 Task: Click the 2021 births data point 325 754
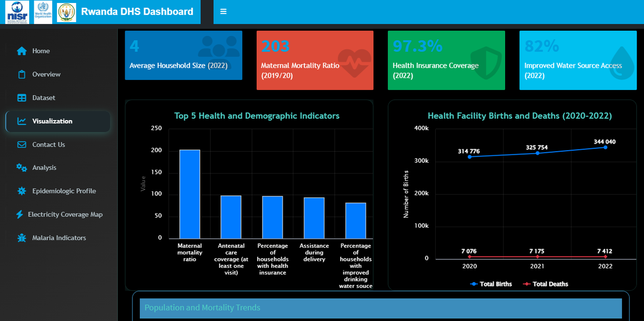click(537, 153)
